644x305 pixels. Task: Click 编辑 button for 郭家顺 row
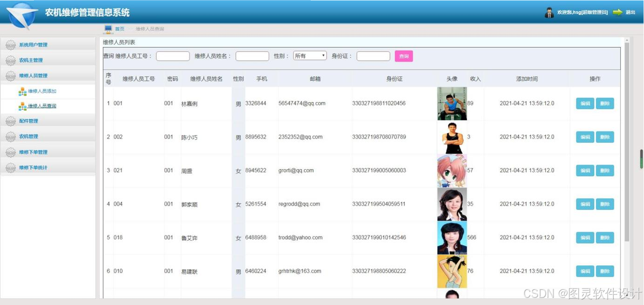click(x=585, y=204)
